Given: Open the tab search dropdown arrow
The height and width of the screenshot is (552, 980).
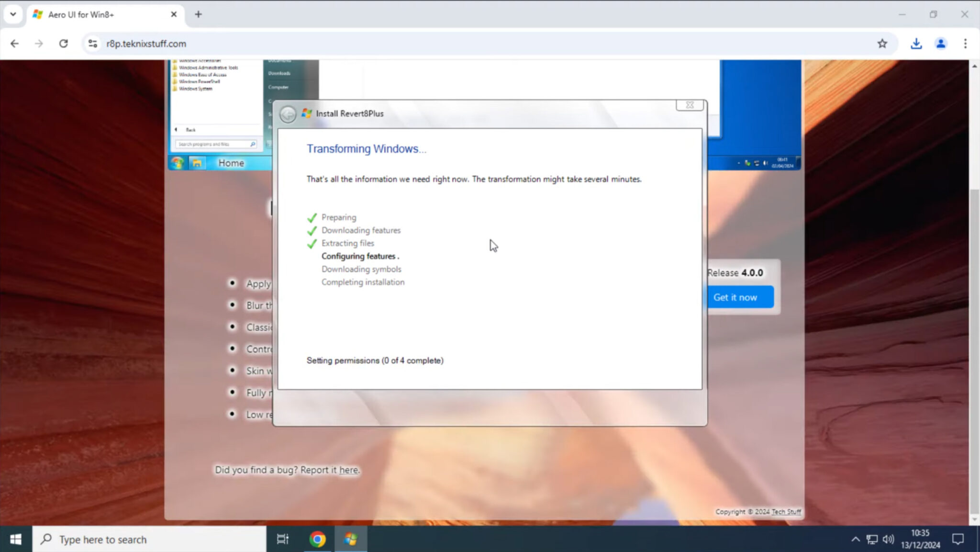Looking at the screenshot, I should pos(13,14).
